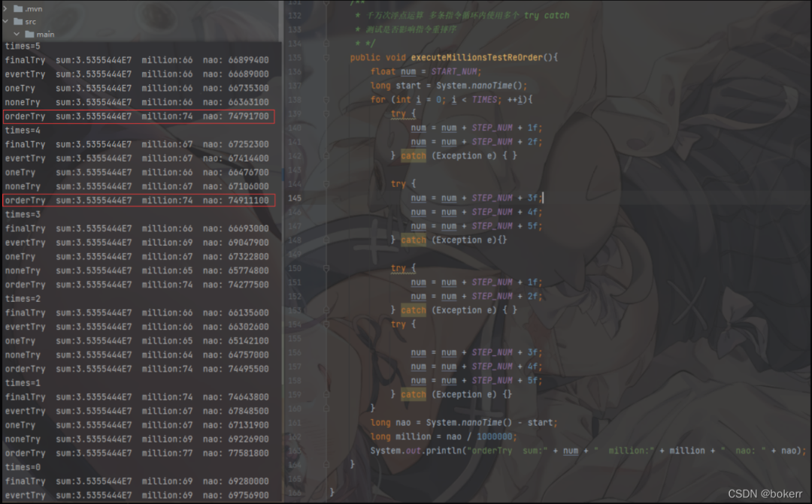Click console row with nao: 67414400

137,158
